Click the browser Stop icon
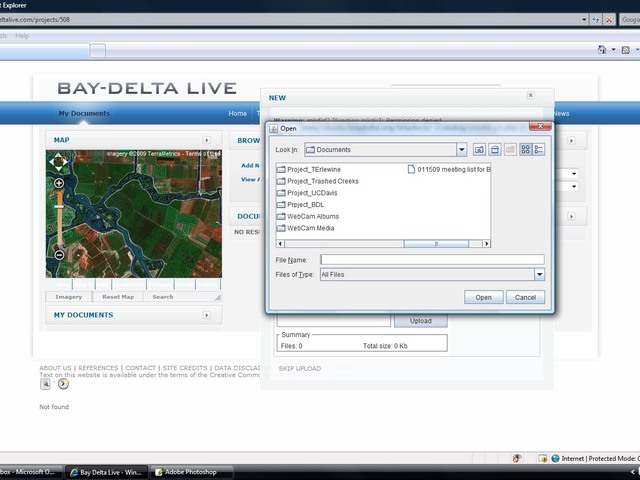Image resolution: width=640 pixels, height=480 pixels. point(609,20)
